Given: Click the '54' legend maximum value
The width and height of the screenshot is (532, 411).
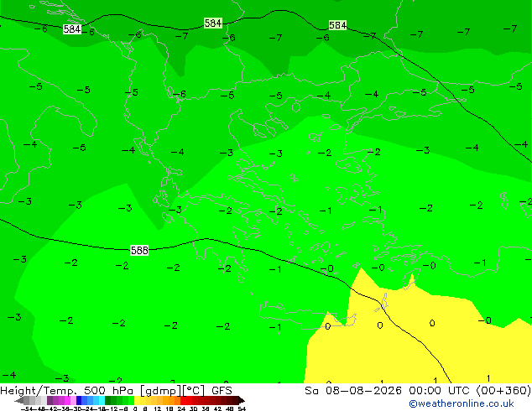Looking at the screenshot, I should point(242,409).
